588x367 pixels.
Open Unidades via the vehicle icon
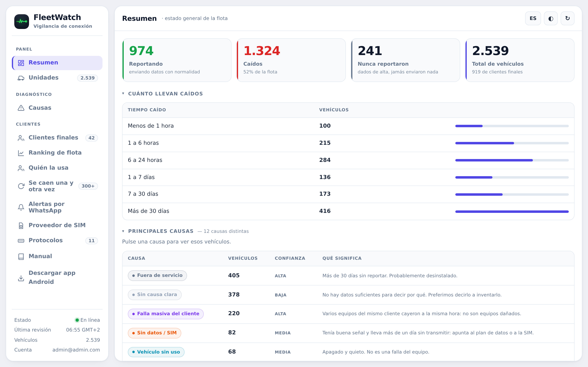click(21, 78)
